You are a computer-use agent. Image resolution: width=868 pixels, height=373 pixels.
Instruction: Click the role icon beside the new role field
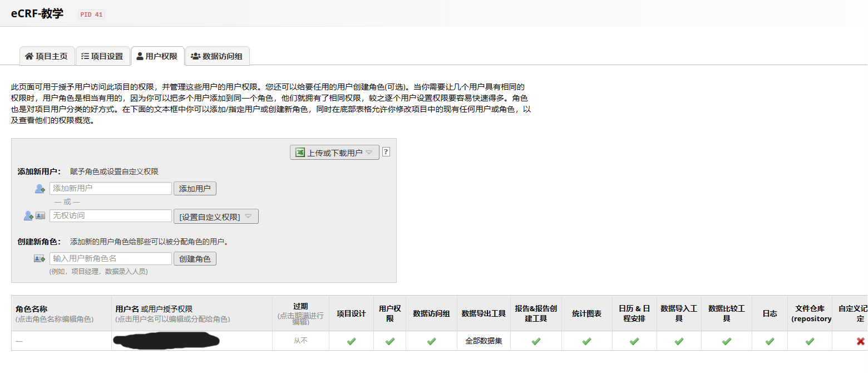point(38,257)
